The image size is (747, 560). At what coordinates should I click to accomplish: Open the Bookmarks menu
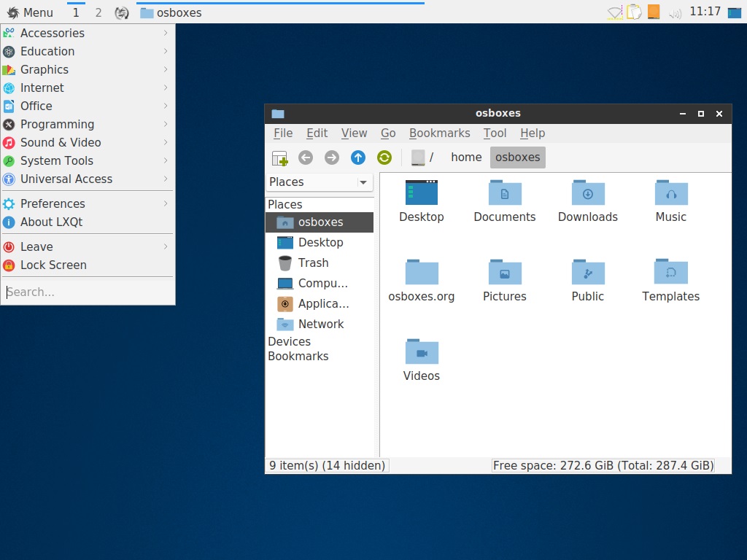(x=439, y=133)
